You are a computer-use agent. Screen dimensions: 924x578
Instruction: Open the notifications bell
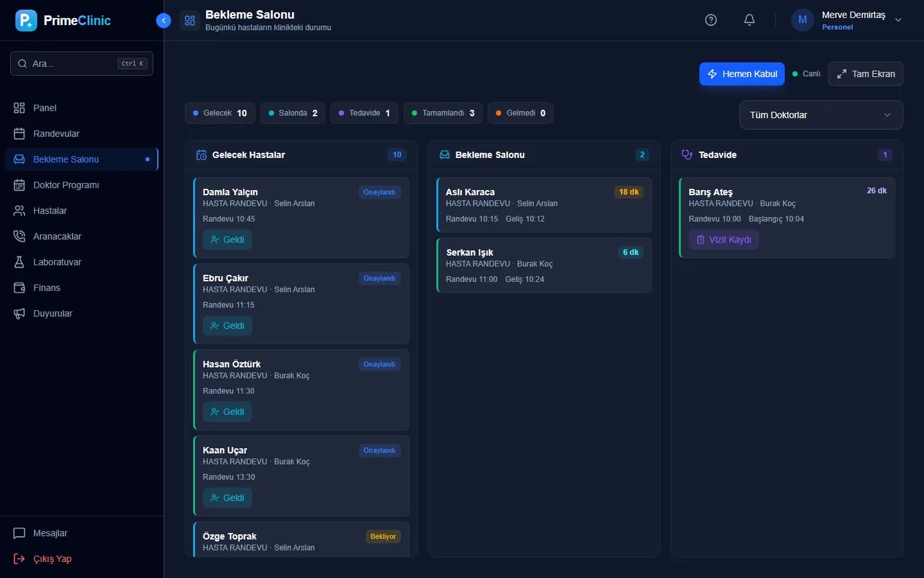click(749, 20)
